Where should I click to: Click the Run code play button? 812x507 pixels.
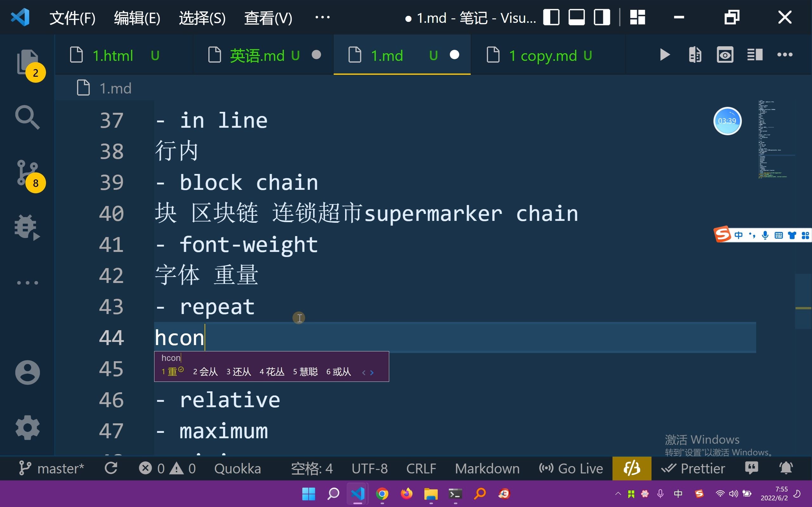pyautogui.click(x=665, y=55)
